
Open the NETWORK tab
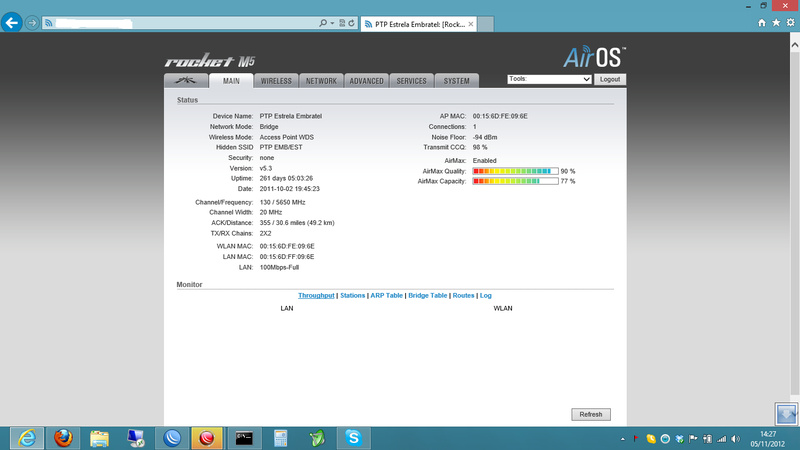[321, 81]
